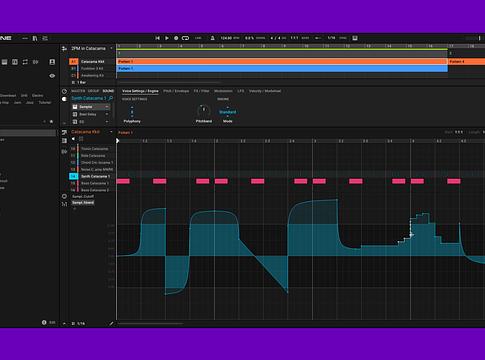
Task: Click the pattern start marker triangle
Action: click(118, 141)
